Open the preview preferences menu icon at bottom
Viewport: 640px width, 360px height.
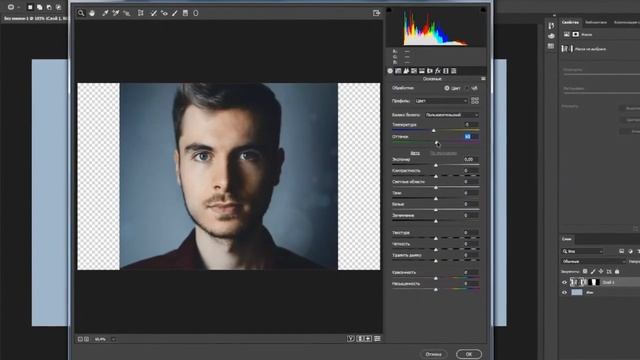pos(378,339)
